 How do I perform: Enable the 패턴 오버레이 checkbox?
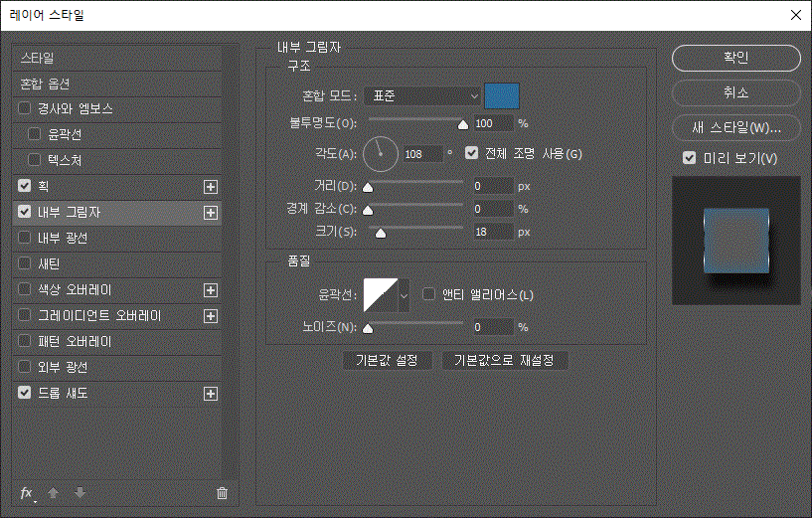coord(24,341)
